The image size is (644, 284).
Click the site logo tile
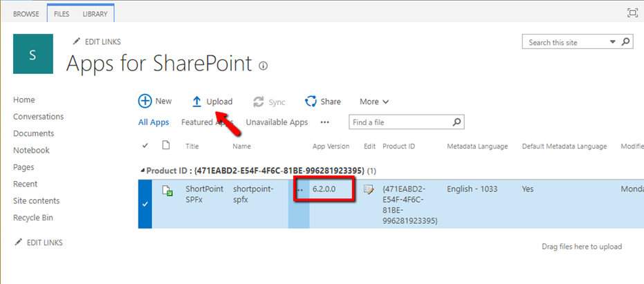(x=33, y=54)
